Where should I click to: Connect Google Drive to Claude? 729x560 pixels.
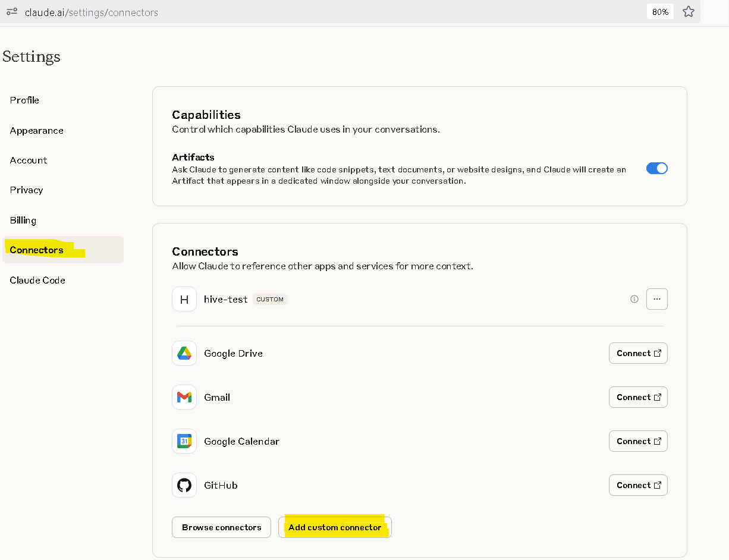(638, 353)
